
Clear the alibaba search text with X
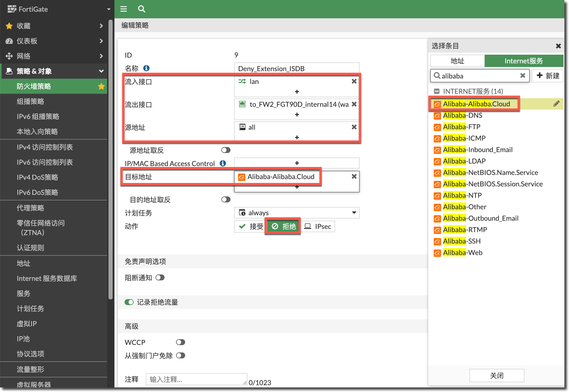(x=523, y=76)
